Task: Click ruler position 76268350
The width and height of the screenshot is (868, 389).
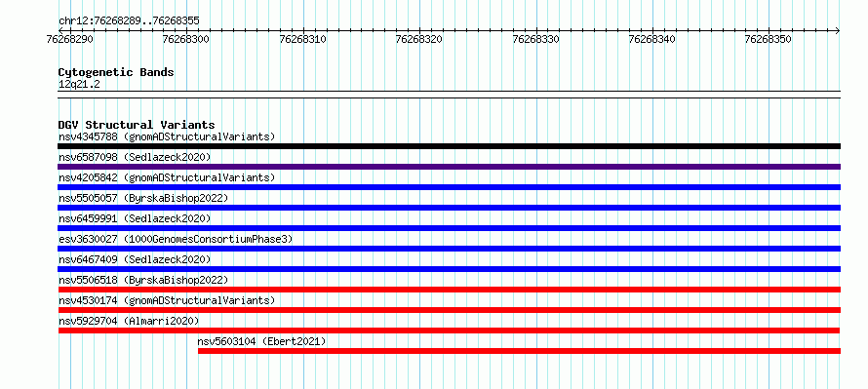Action: point(769,40)
